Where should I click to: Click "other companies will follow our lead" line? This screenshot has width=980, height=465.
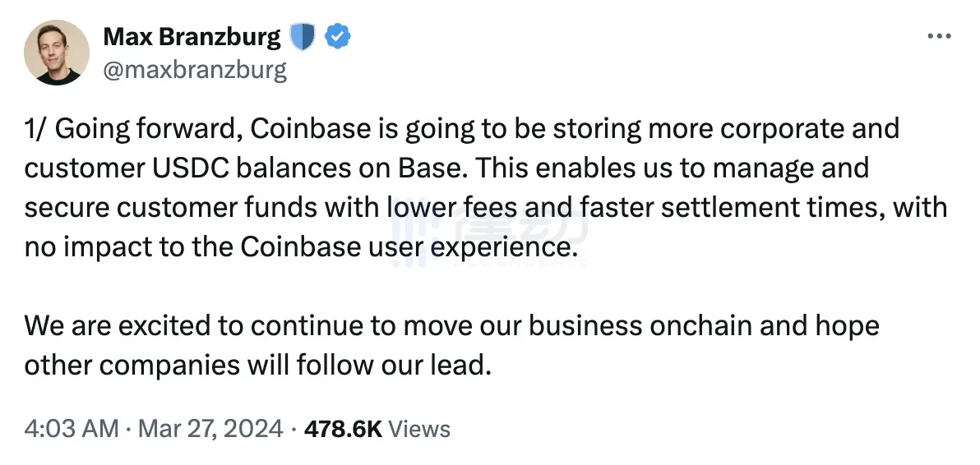tap(257, 365)
